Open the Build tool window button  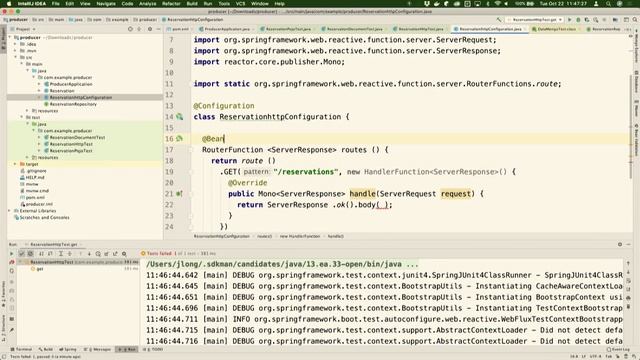(46, 349)
